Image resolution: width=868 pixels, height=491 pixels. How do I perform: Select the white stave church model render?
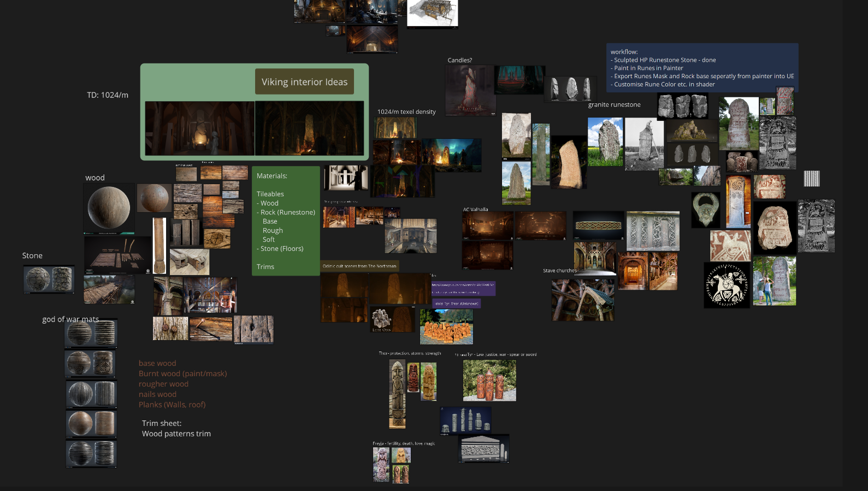click(x=432, y=13)
